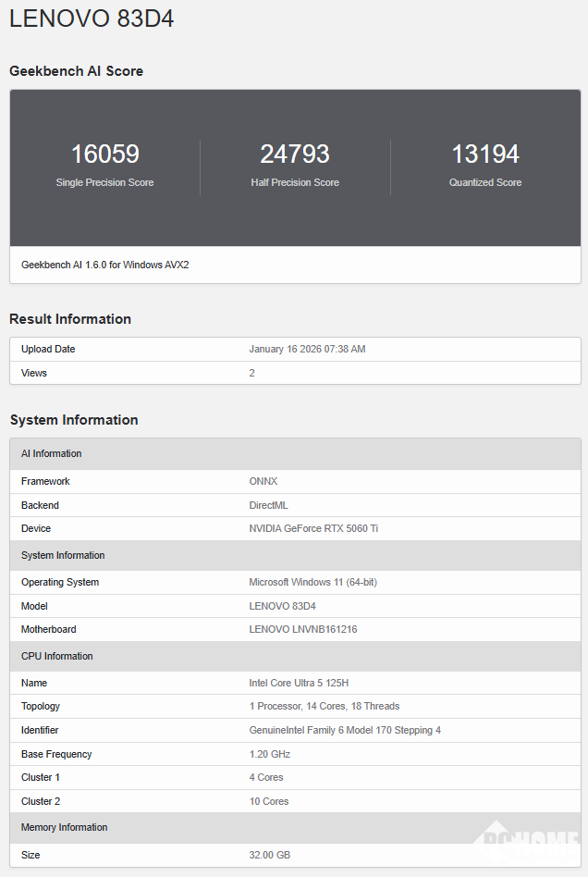Click the System Information table subheader

point(63,555)
